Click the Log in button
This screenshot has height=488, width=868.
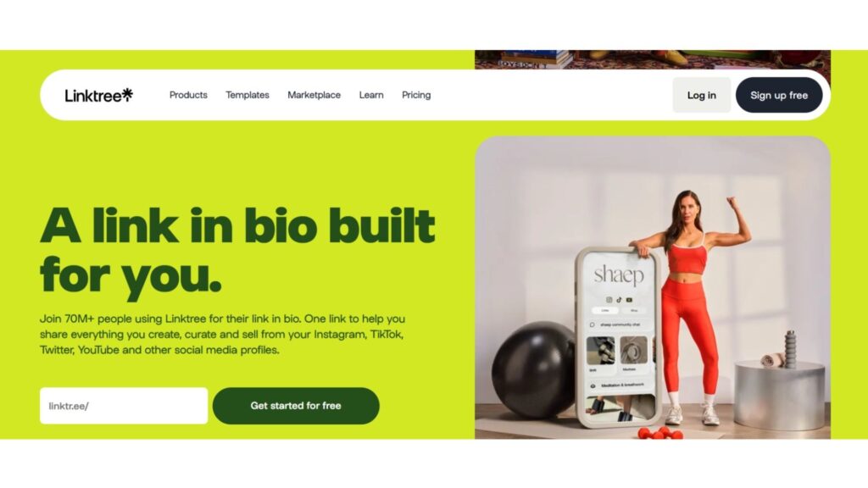tap(701, 95)
